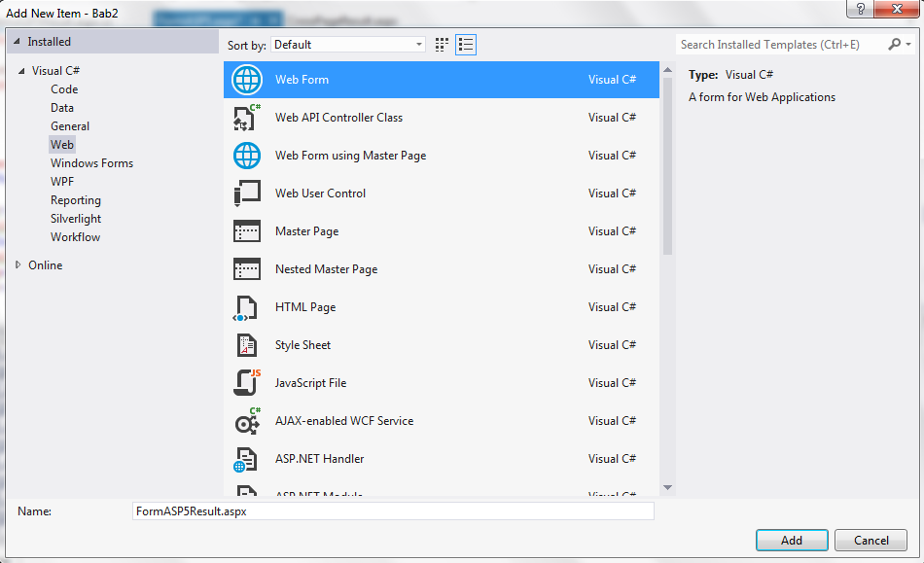Image resolution: width=924 pixels, height=563 pixels.
Task: Collapse the Visual C# tree node
Action: [21, 71]
